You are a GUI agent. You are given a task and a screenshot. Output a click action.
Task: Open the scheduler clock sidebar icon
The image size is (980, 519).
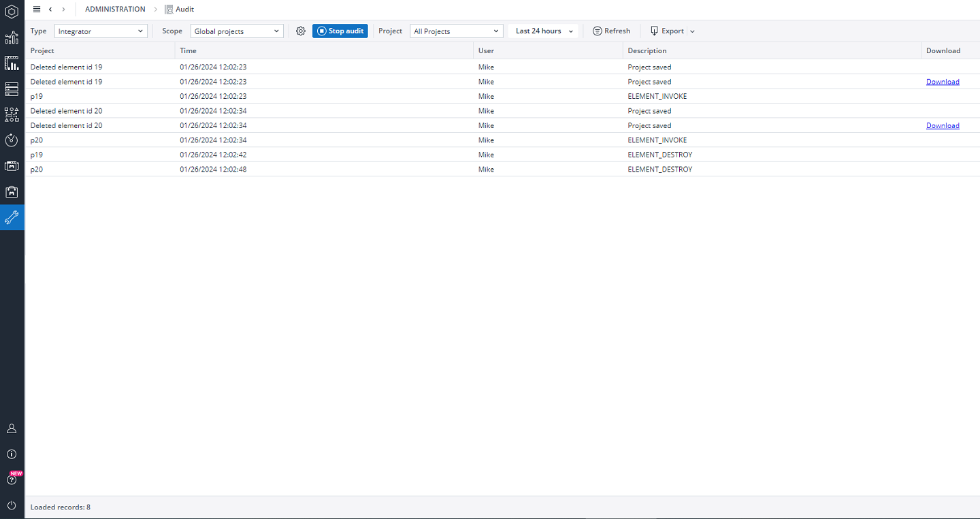(x=12, y=140)
